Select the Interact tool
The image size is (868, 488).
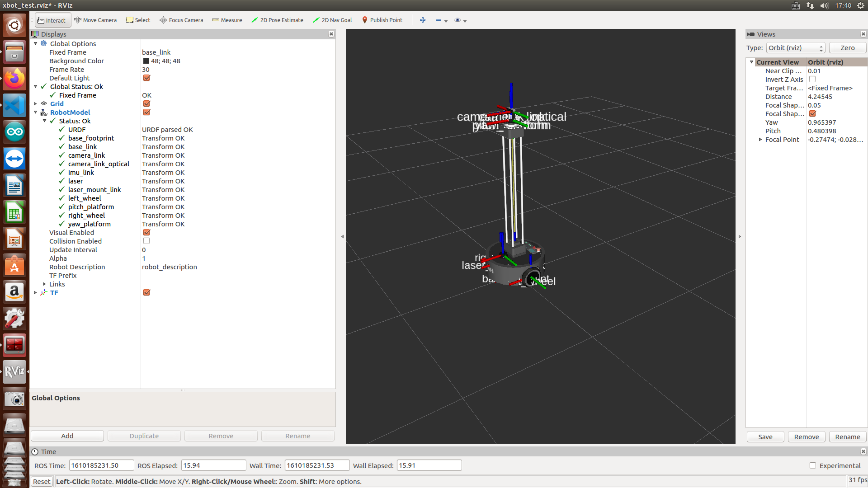point(52,20)
